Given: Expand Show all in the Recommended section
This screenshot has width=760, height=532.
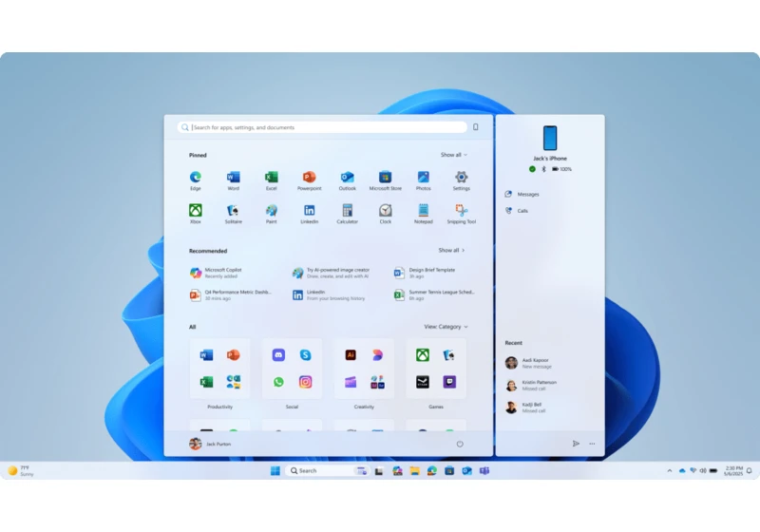Looking at the screenshot, I should coord(451,251).
